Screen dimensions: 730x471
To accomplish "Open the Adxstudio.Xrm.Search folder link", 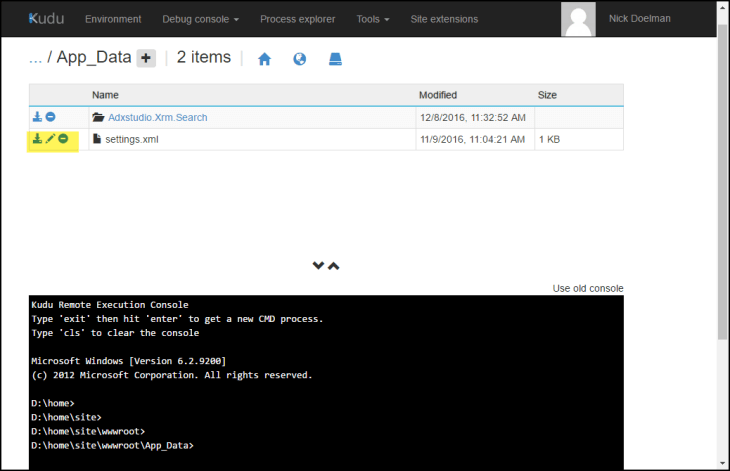I will click(157, 117).
